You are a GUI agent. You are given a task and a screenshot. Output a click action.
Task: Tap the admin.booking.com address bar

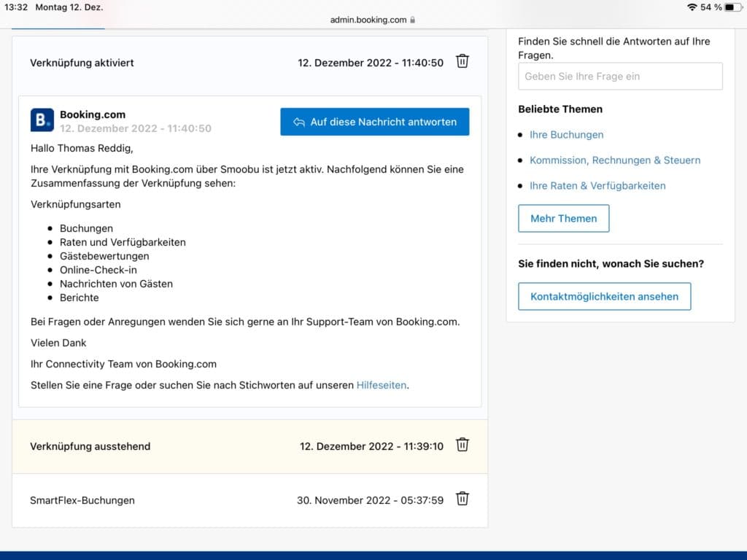pyautogui.click(x=373, y=20)
